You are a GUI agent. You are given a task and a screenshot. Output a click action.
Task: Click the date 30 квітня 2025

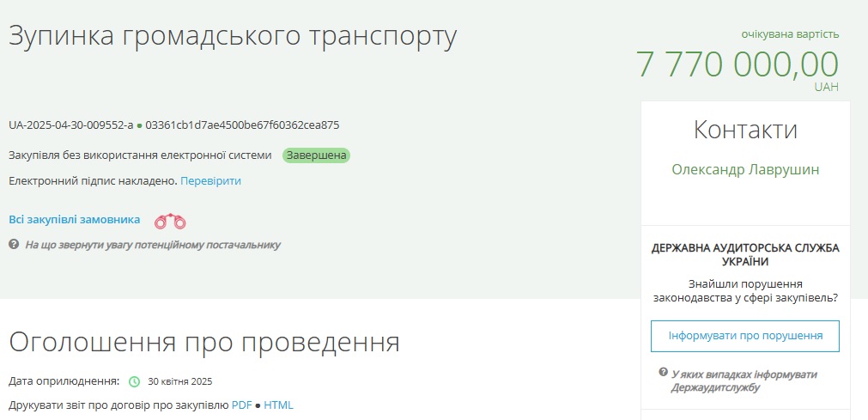[x=180, y=381]
